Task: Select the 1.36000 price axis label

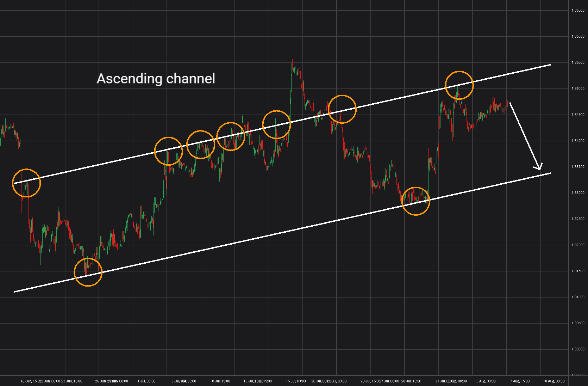Action: coord(578,37)
